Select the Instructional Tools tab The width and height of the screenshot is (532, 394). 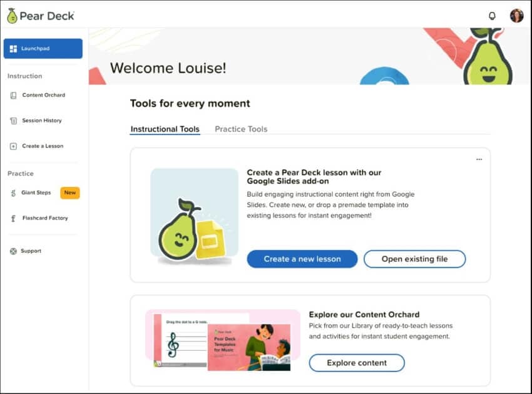165,129
